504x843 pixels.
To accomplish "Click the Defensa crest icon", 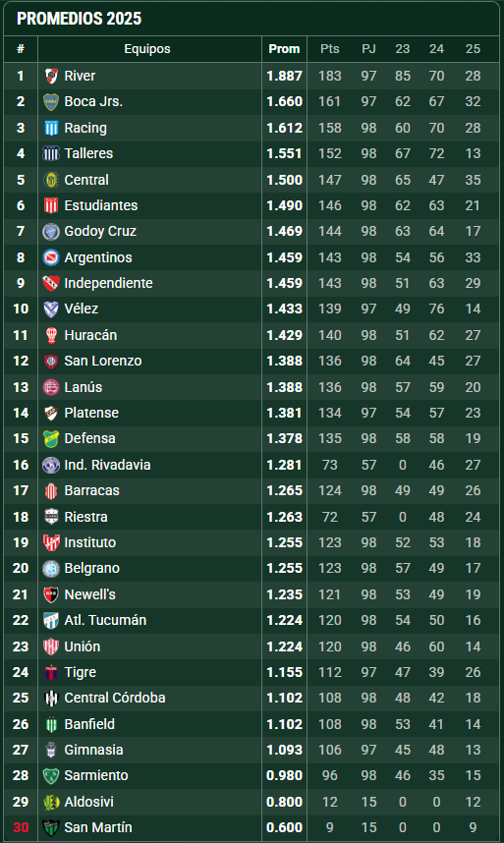I will pyautogui.click(x=51, y=438).
